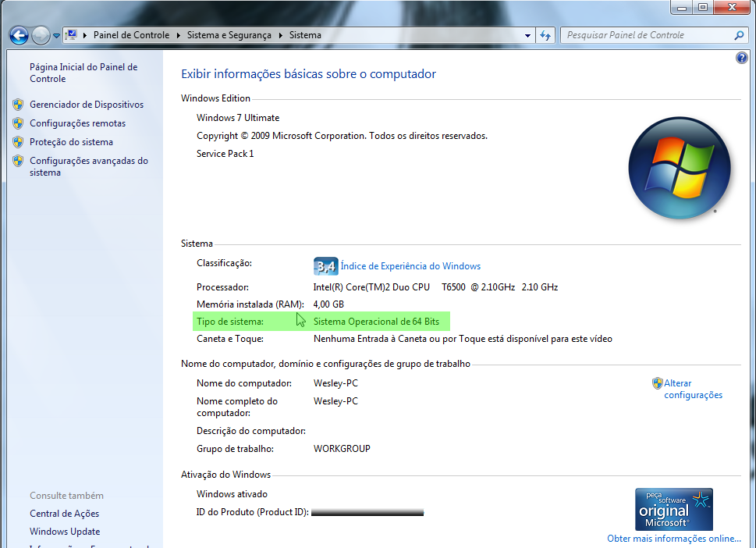Open Windows Update in sidebar
This screenshot has width=756, height=548.
65,532
